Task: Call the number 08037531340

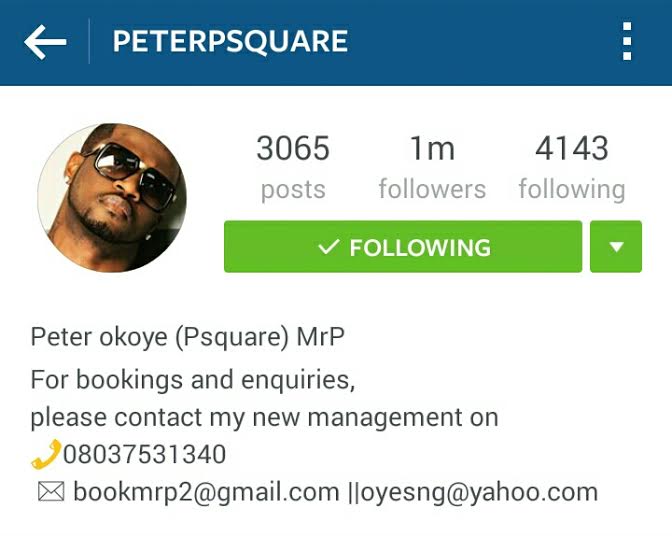Action: tap(144, 454)
